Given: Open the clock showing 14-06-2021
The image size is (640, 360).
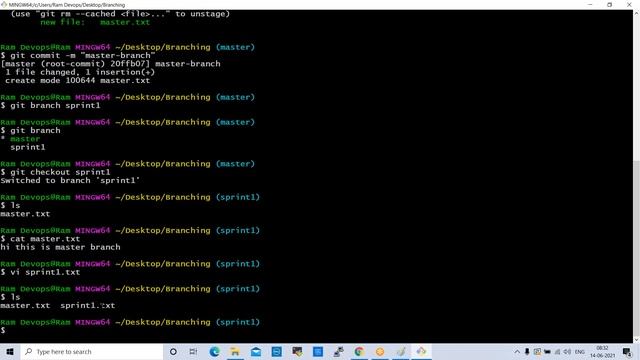Looking at the screenshot, I should [x=602, y=351].
